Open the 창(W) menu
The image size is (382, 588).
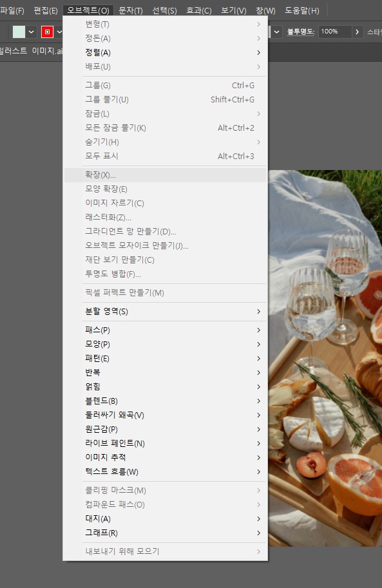click(265, 10)
